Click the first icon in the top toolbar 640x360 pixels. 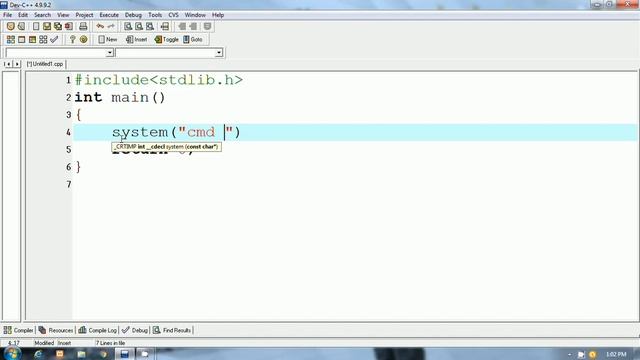(11, 26)
